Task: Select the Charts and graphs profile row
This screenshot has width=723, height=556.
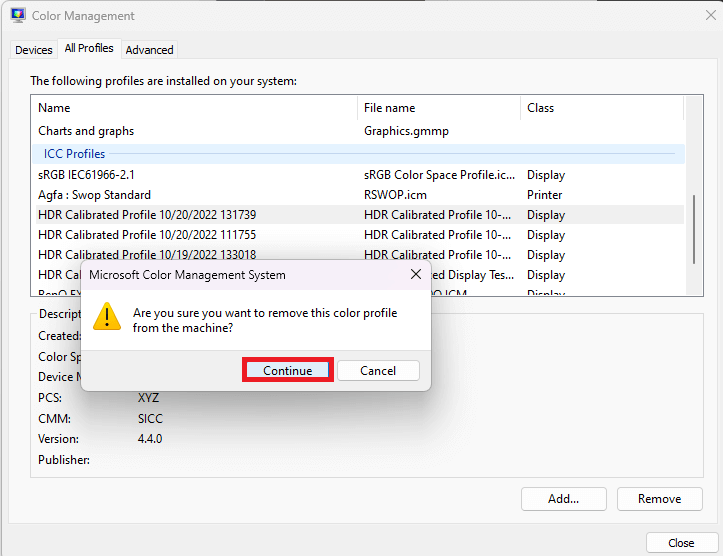Action: click(x=358, y=131)
